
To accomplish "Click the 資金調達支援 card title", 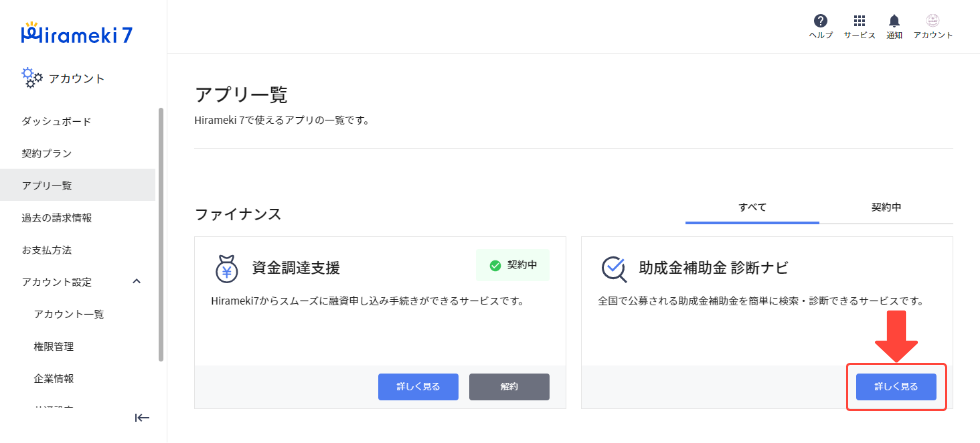I will tap(296, 268).
